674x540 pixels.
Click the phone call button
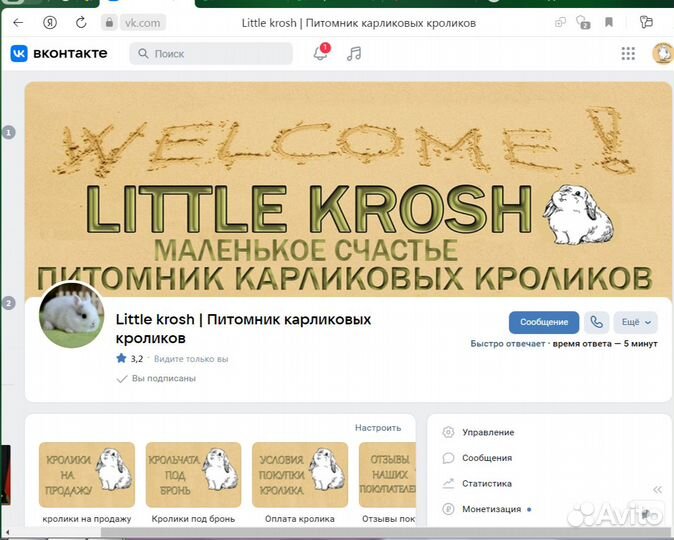pos(596,322)
